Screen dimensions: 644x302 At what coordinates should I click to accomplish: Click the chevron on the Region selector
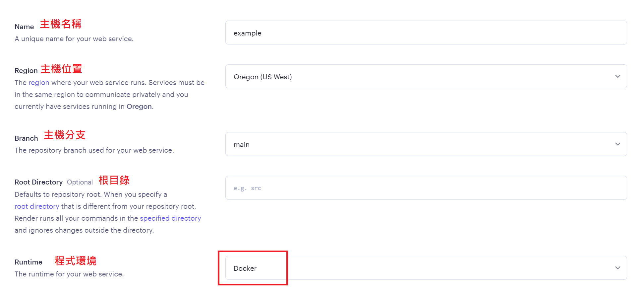(x=618, y=76)
